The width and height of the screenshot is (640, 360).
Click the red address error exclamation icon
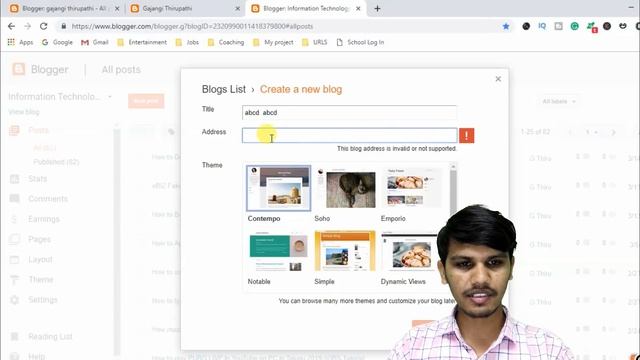(x=467, y=136)
